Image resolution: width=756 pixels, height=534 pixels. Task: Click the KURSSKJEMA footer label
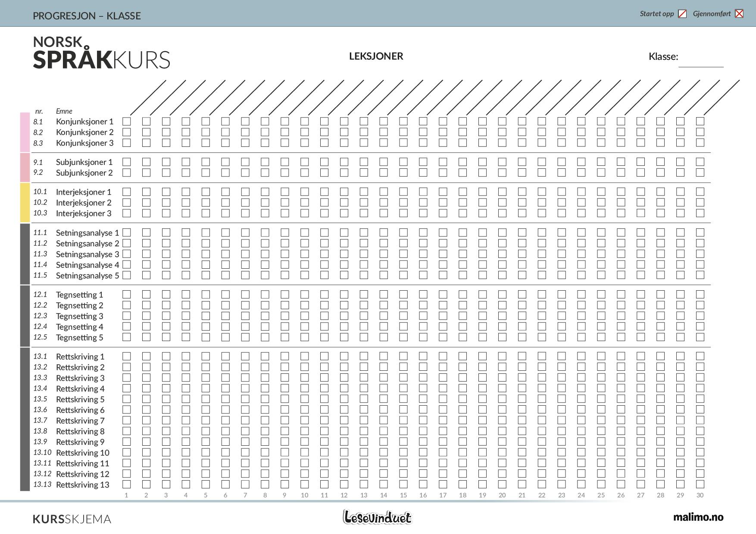click(72, 519)
